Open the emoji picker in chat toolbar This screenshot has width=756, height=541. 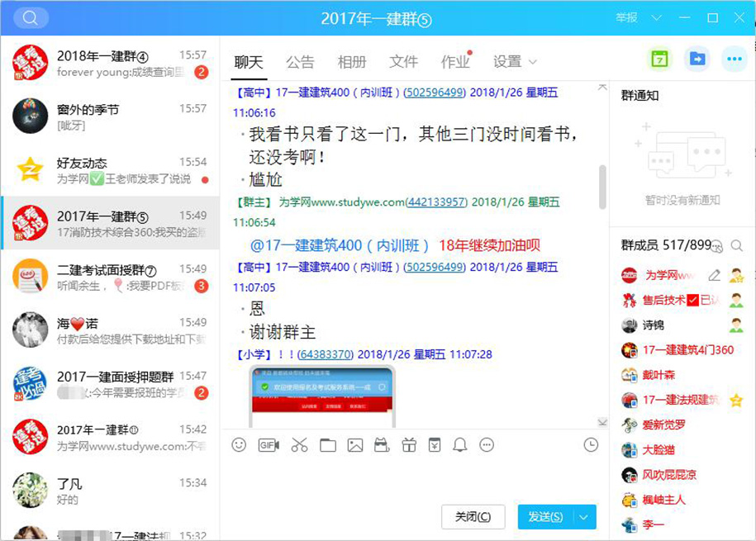click(239, 445)
